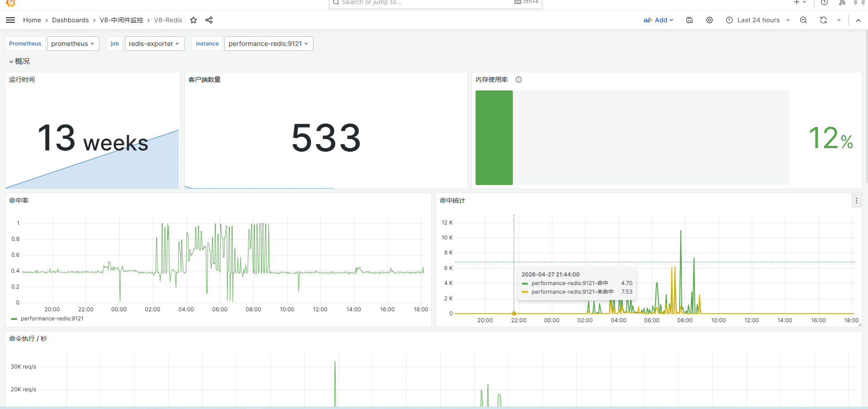Open the hamburger navigation menu

(x=10, y=20)
